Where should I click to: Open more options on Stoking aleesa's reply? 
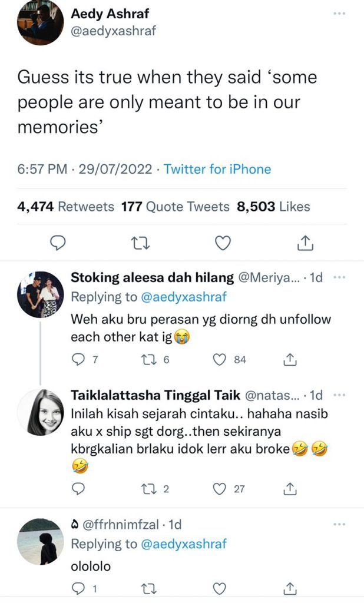point(339,277)
